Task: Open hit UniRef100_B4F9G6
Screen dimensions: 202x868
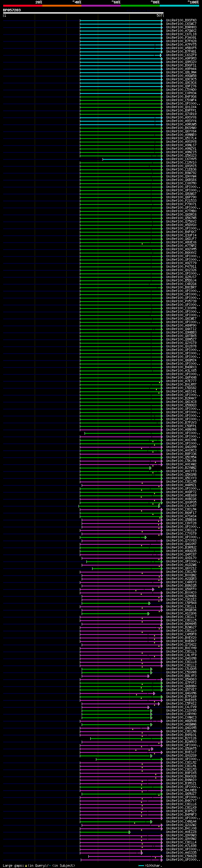Action: (181, 97)
